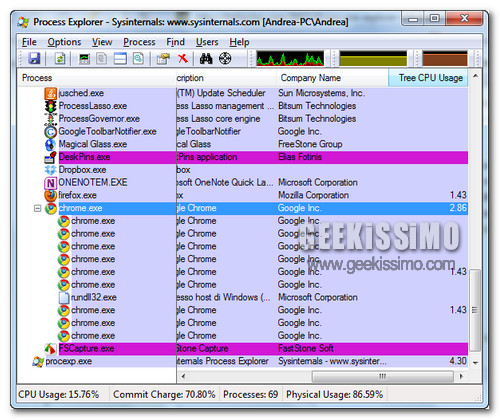Select the firefox.exe process name
The image size is (500, 420).
click(78, 195)
